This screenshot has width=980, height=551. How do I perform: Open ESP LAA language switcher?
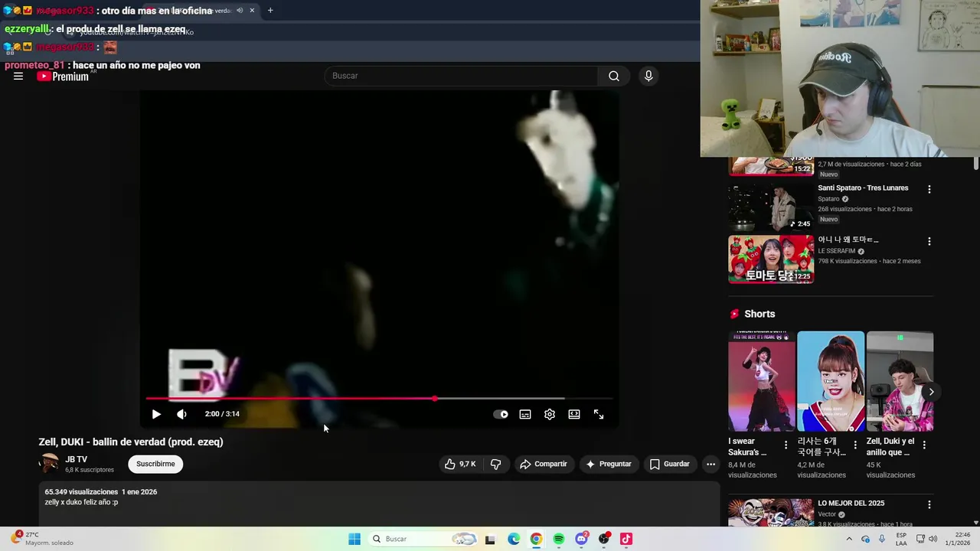pyautogui.click(x=902, y=539)
